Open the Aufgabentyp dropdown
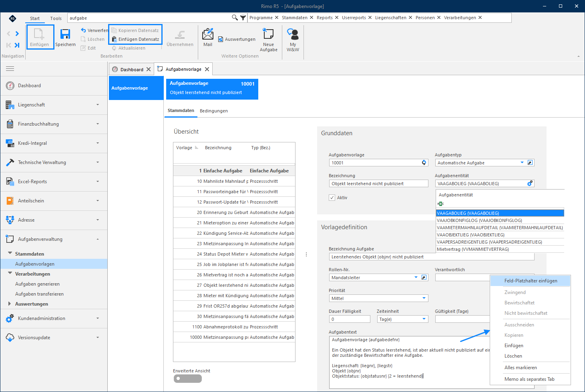The height and width of the screenshot is (392, 585). click(522, 162)
